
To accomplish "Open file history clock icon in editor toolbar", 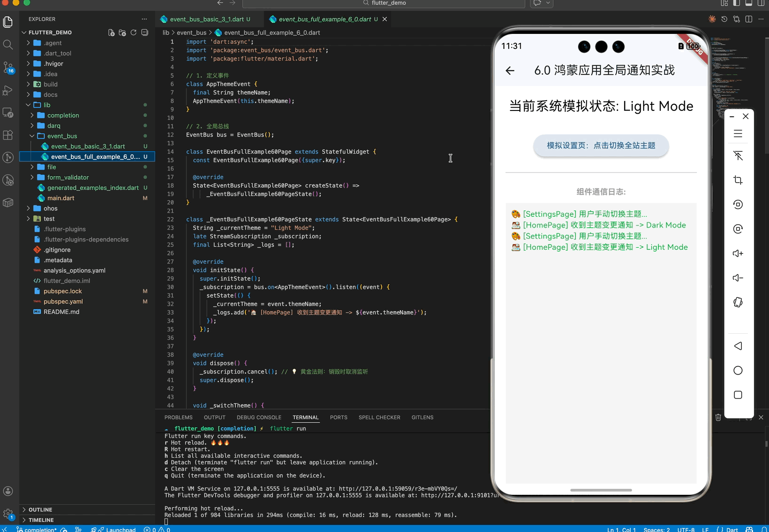I will tap(724, 19).
